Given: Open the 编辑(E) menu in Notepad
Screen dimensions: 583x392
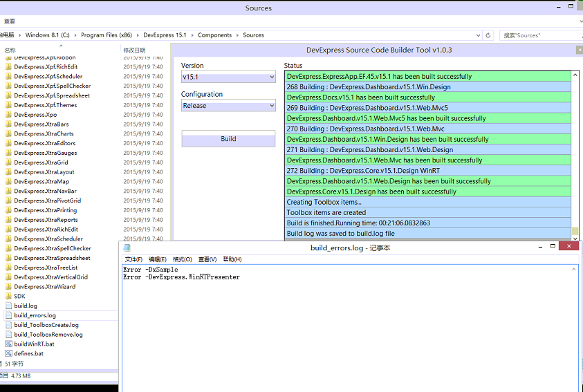Looking at the screenshot, I should pyautogui.click(x=158, y=259).
